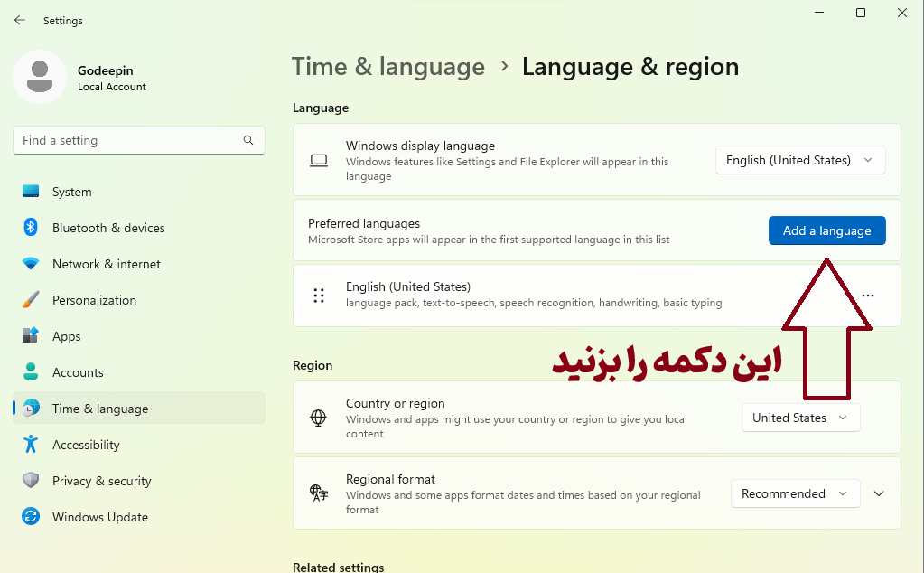
Task: Open Bluetooth & devices category
Action: (139, 228)
